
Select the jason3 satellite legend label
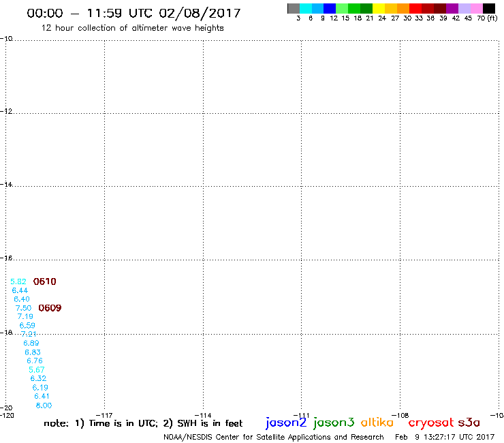pos(334,423)
